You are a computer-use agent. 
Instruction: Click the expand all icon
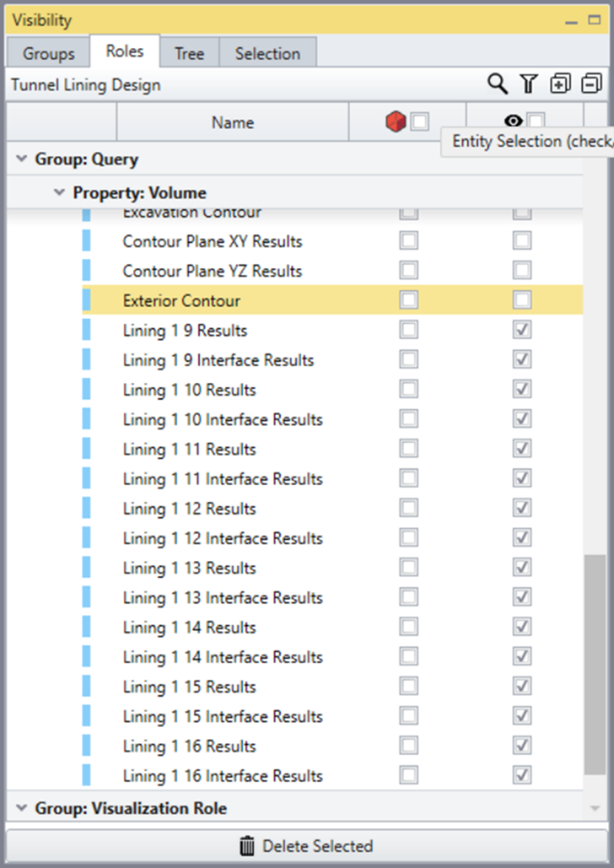(560, 84)
